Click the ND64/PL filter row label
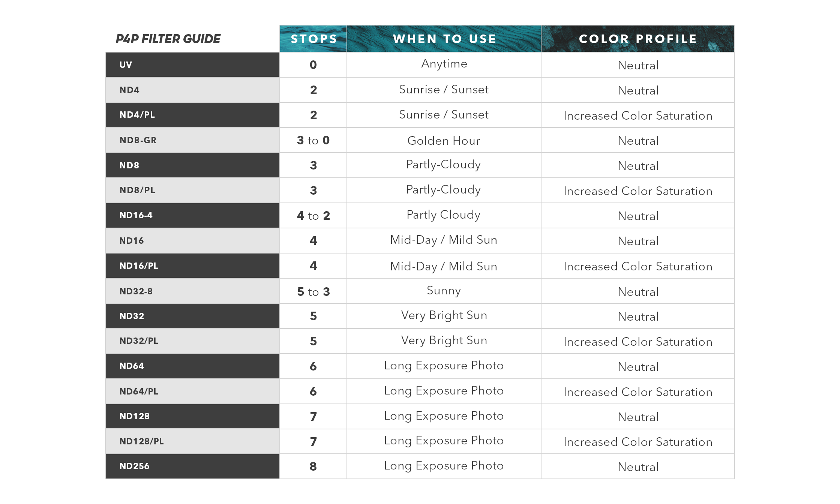Screen dimensions: 840x504 click(139, 392)
